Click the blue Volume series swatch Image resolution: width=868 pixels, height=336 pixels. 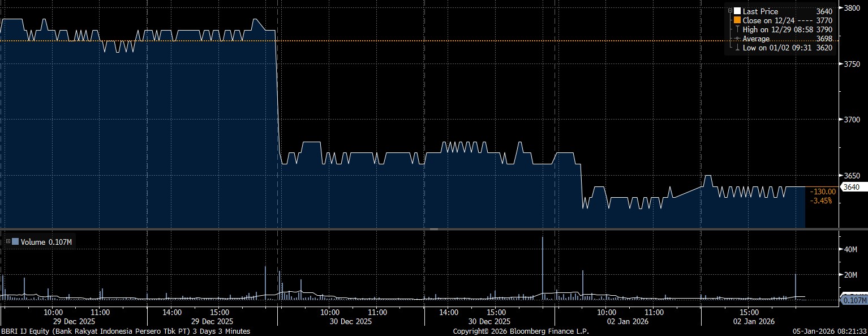tap(15, 242)
